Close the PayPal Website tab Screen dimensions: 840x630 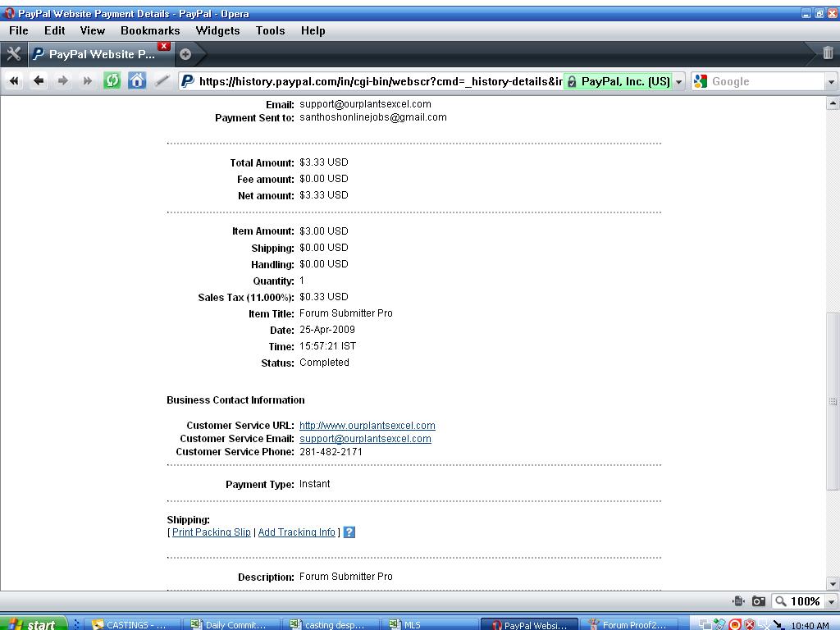point(164,46)
